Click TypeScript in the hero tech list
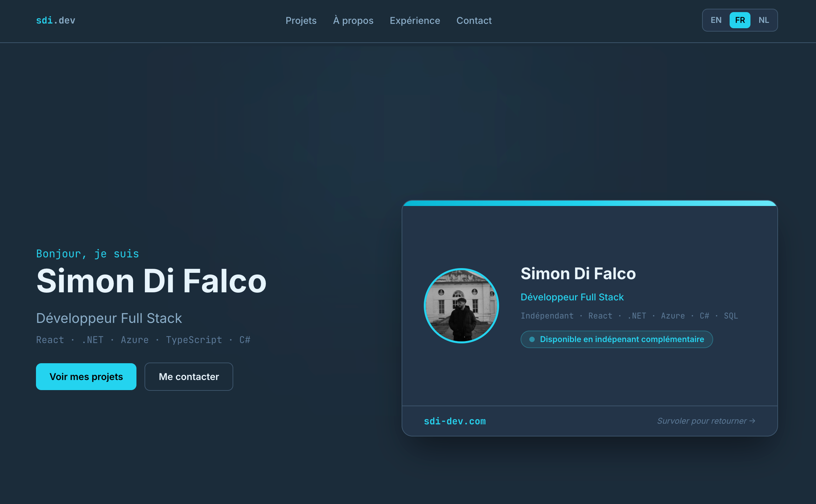Viewport: 816px width, 504px height. click(x=194, y=340)
